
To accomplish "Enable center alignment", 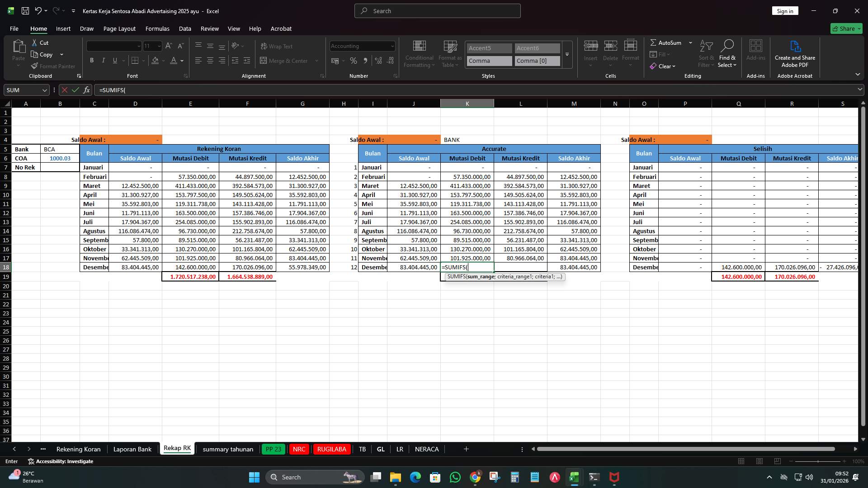I will [x=210, y=60].
